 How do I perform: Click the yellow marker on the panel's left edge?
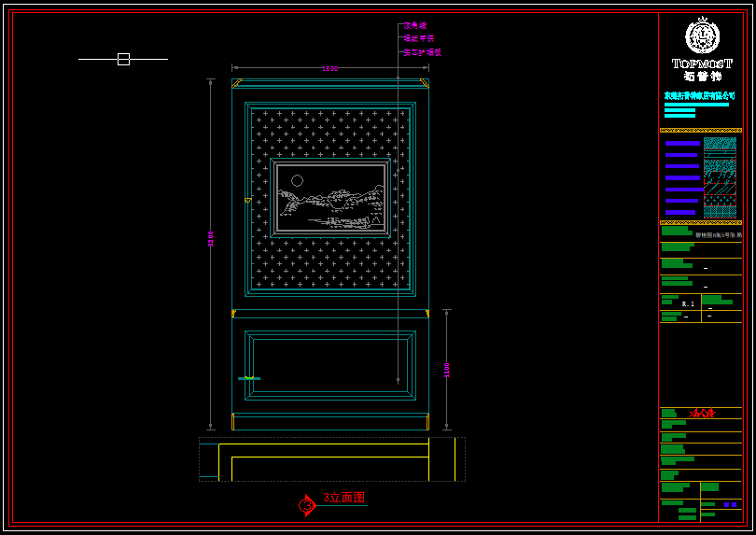(x=247, y=200)
